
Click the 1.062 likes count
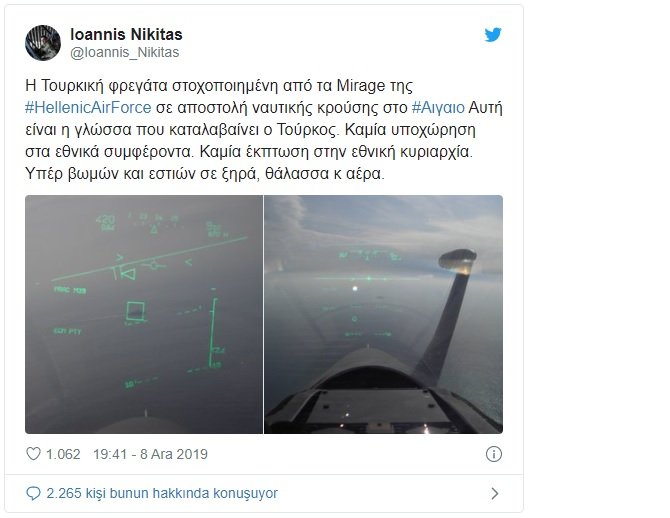point(63,454)
